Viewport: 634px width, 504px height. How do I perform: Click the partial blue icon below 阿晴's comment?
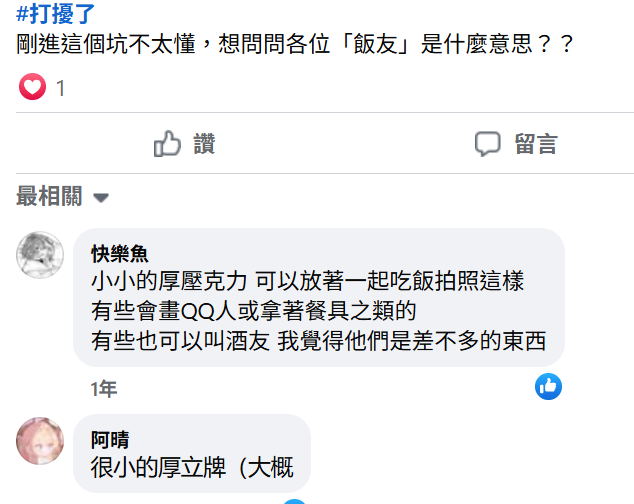point(294,502)
